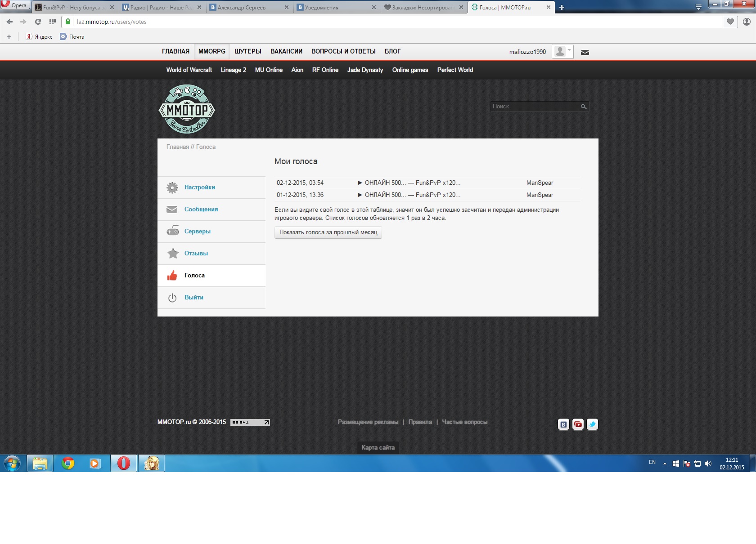
Task: Expand the hidden system tray icons arrow
Action: (665, 463)
